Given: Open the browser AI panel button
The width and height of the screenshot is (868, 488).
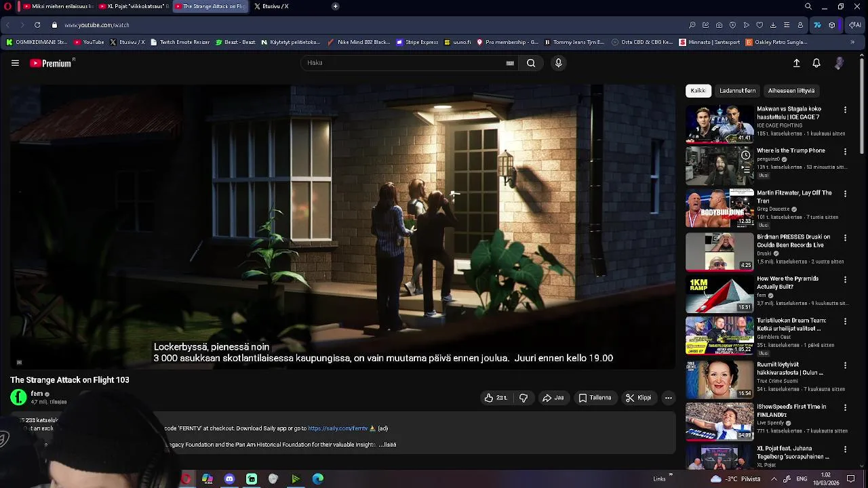Looking at the screenshot, I should pos(854,25).
